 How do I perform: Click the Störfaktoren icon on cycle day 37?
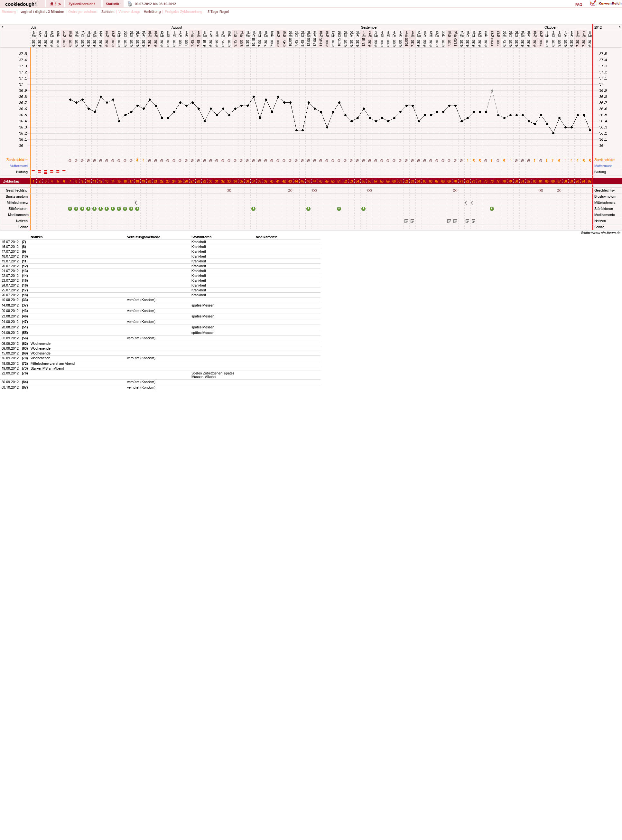click(x=253, y=209)
